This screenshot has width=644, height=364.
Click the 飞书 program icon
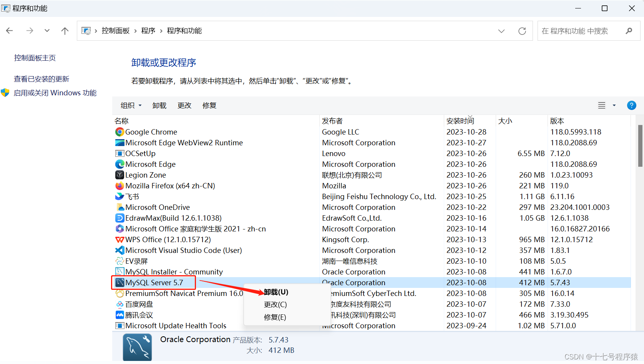coord(120,196)
